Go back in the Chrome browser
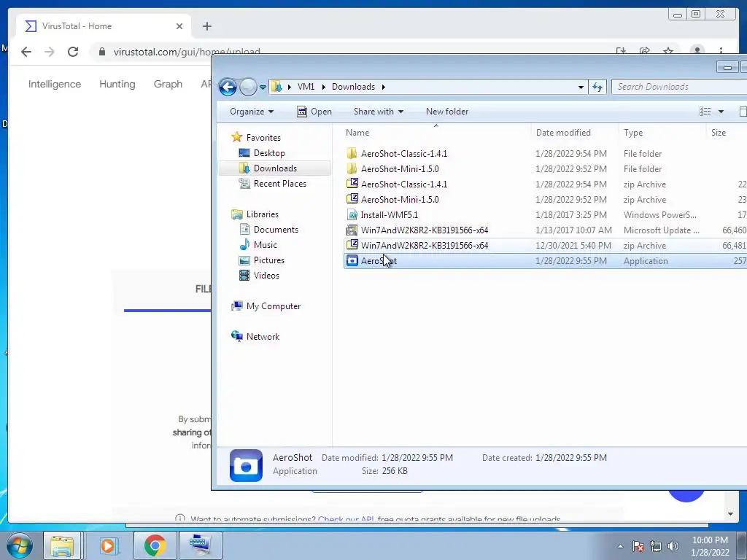747x560 pixels. pos(26,52)
